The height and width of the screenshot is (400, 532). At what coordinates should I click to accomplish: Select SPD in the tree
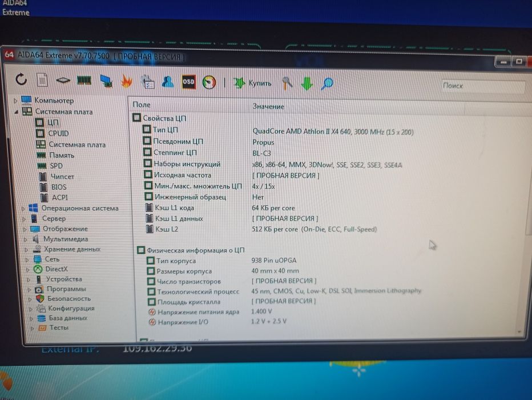point(57,166)
